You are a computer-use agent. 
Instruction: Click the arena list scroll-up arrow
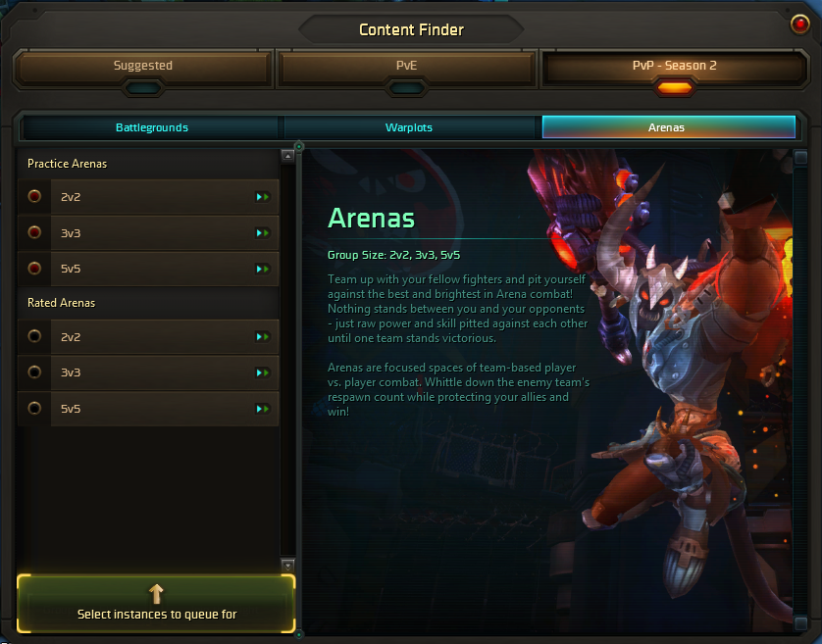click(x=287, y=156)
